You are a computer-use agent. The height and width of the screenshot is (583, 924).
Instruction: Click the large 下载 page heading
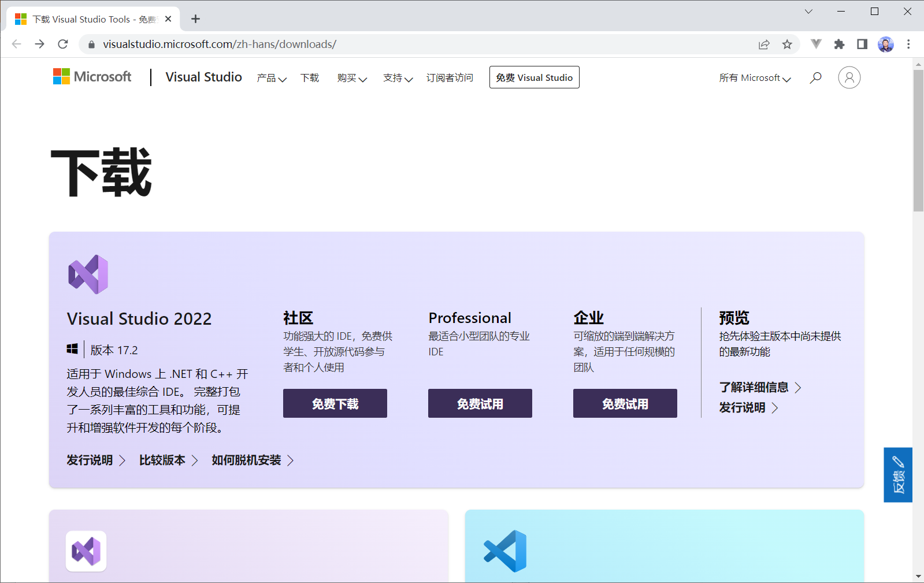101,173
